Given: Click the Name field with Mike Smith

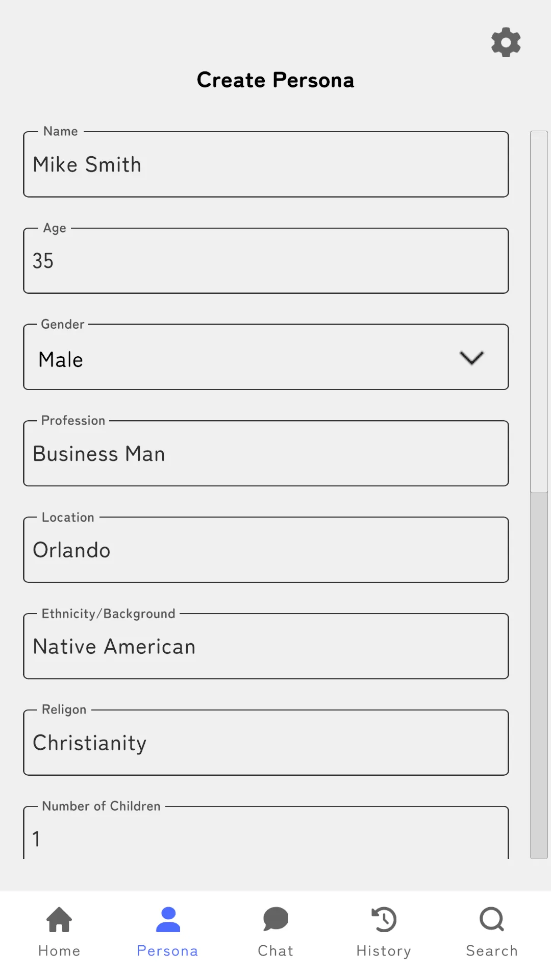Looking at the screenshot, I should [x=266, y=165].
